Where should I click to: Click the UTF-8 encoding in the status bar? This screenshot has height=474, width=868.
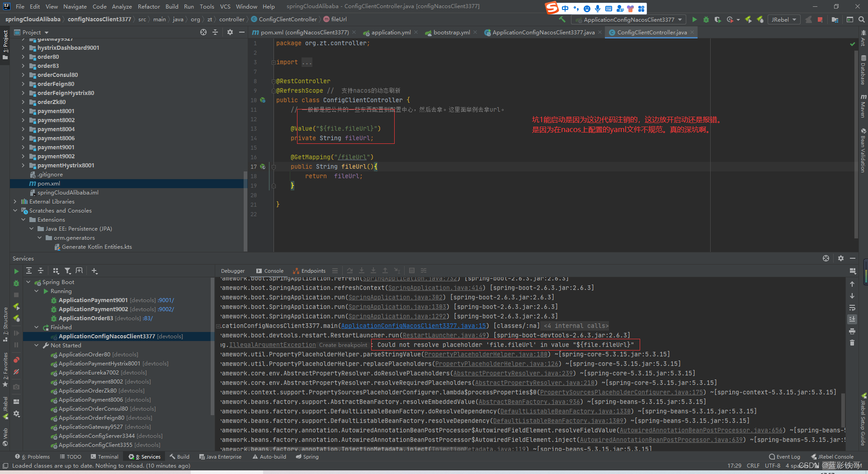coord(772,465)
